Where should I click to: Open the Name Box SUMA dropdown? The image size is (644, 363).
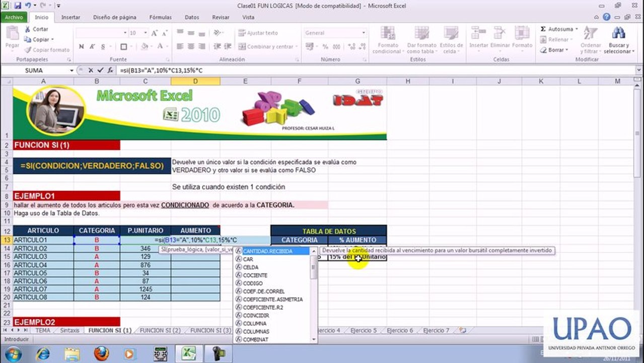[x=71, y=71]
